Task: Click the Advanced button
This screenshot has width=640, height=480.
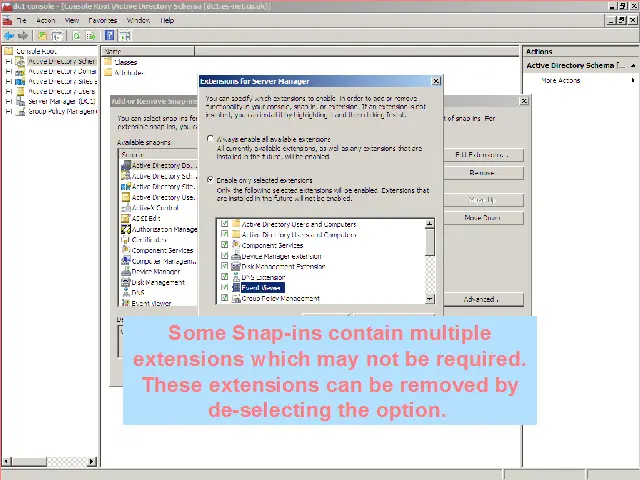Action: [481, 299]
